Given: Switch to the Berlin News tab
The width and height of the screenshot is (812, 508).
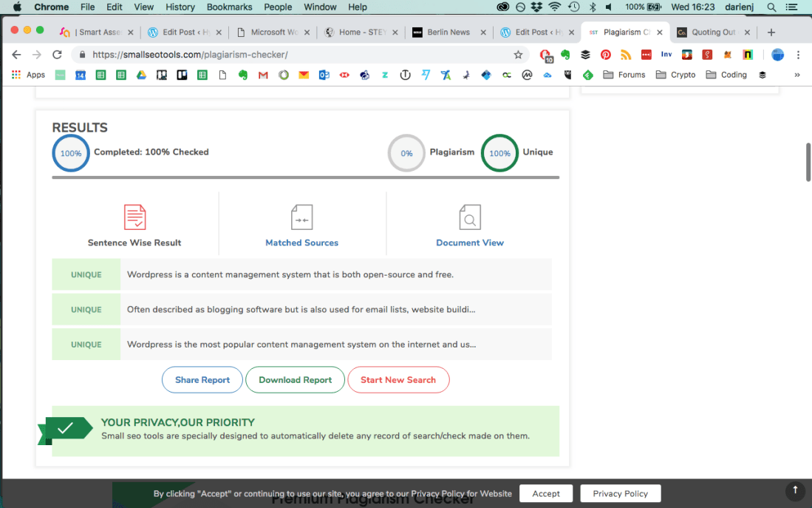Looking at the screenshot, I should pos(449,33).
